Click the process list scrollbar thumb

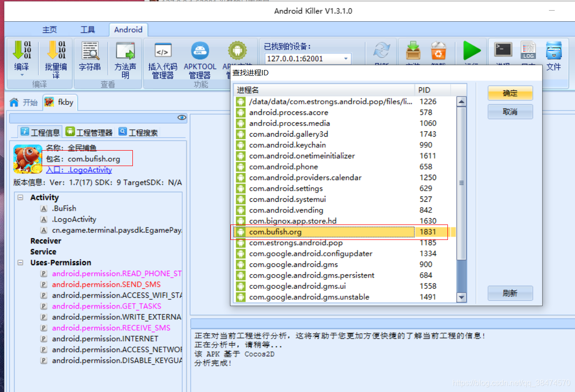[x=461, y=183]
